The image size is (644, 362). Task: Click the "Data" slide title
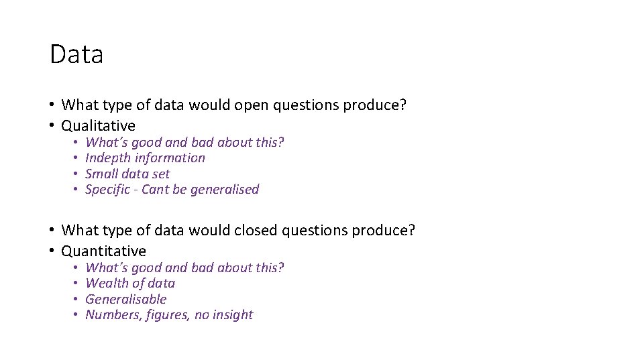(x=76, y=54)
